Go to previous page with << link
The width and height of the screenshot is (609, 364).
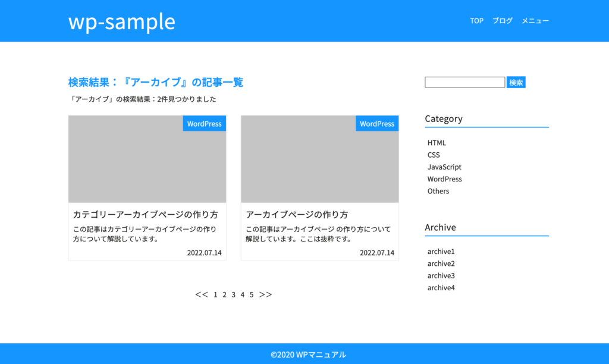(202, 295)
